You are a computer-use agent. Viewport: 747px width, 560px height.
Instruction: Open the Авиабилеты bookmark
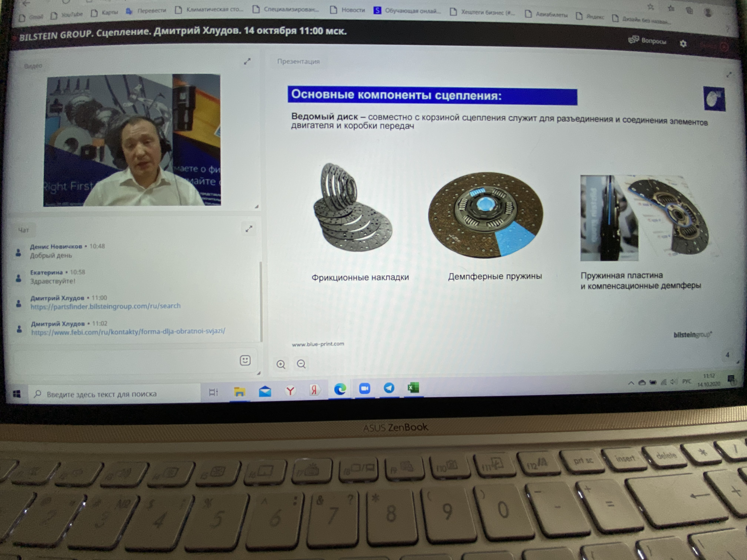(547, 14)
